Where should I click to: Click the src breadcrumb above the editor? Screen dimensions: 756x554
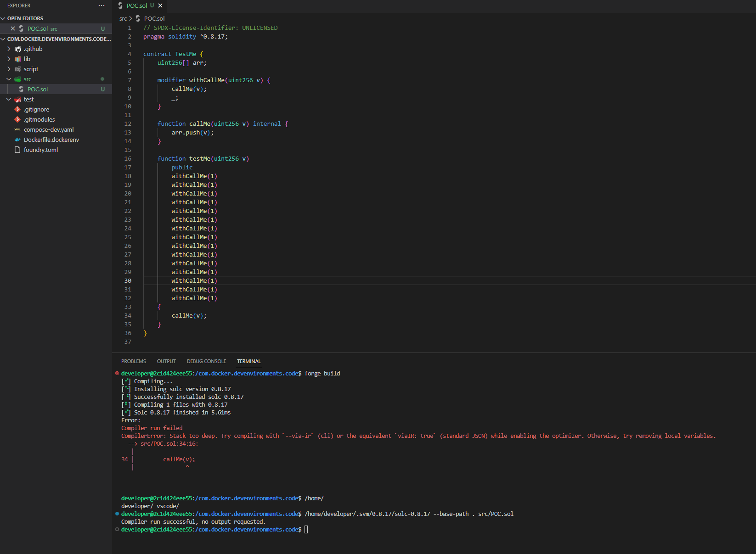pos(123,18)
